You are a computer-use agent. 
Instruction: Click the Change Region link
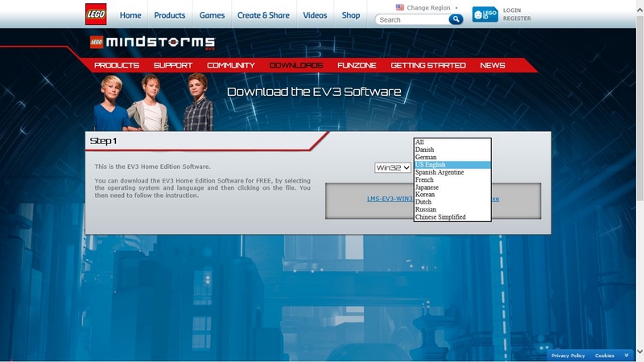tap(428, 7)
